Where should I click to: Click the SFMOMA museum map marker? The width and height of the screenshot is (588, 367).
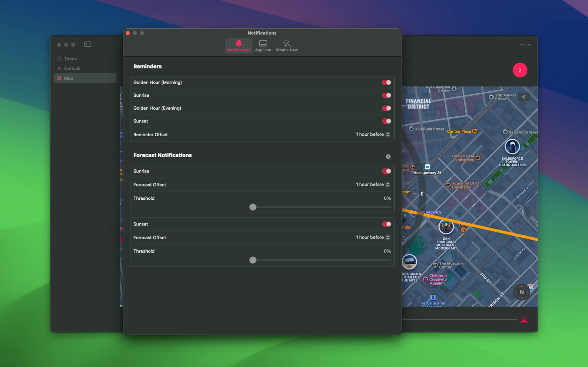[446, 227]
